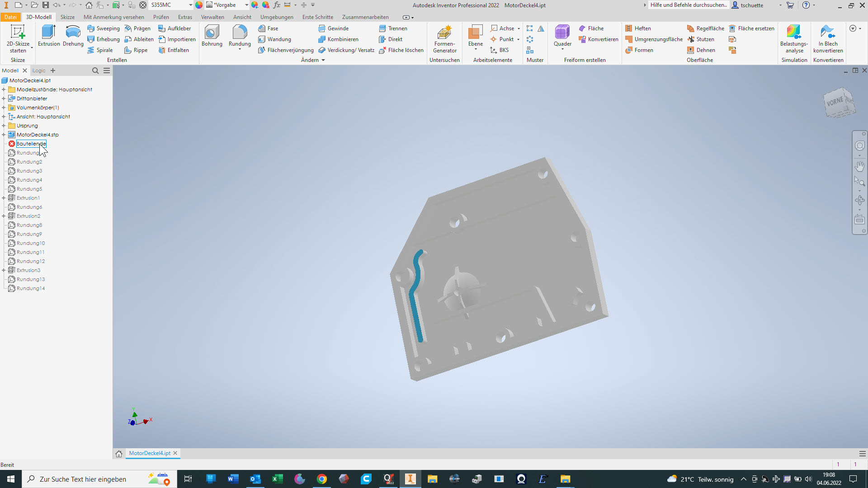Open the model browser search
This screenshot has height=488, width=868.
(x=95, y=70)
